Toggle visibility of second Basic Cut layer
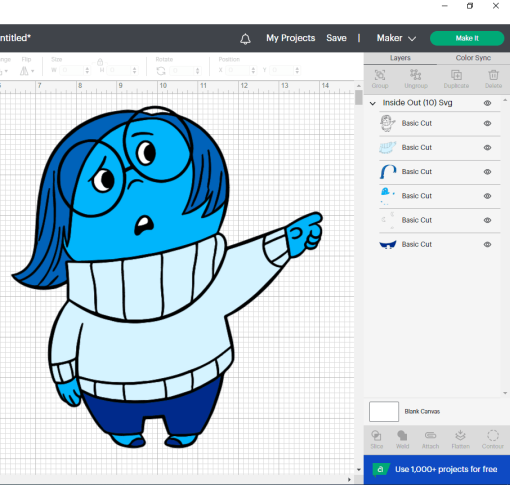Image resolution: width=510 pixels, height=485 pixels. click(x=487, y=148)
